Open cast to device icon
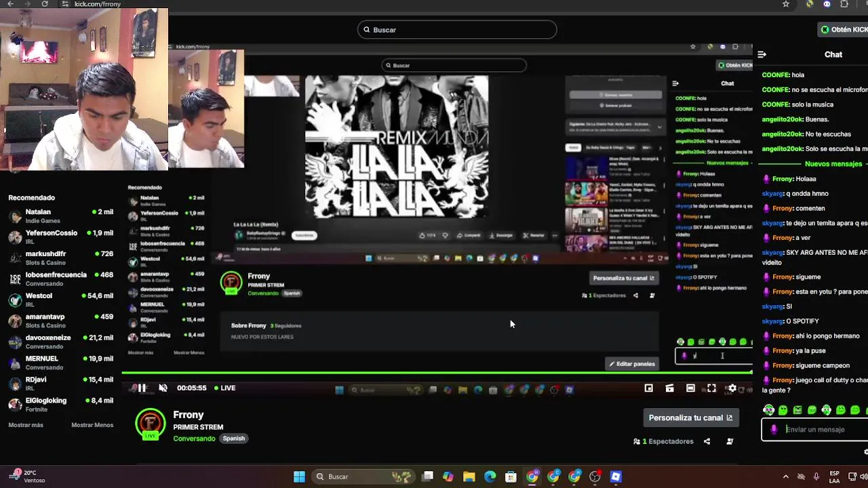The width and height of the screenshot is (868, 488). coord(669,388)
